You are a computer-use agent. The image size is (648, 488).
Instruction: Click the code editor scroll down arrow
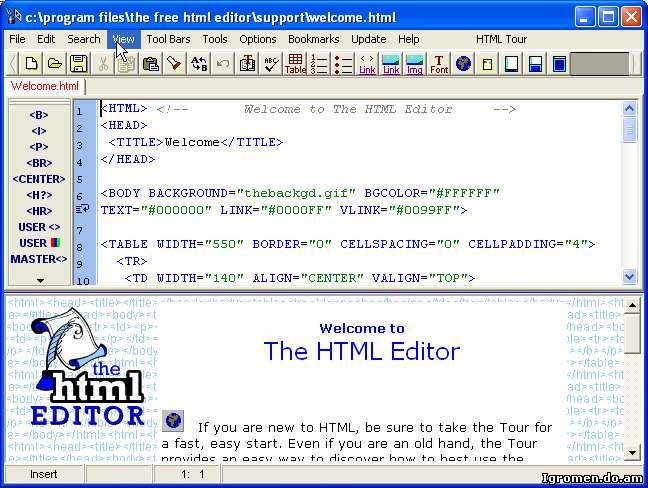point(629,276)
